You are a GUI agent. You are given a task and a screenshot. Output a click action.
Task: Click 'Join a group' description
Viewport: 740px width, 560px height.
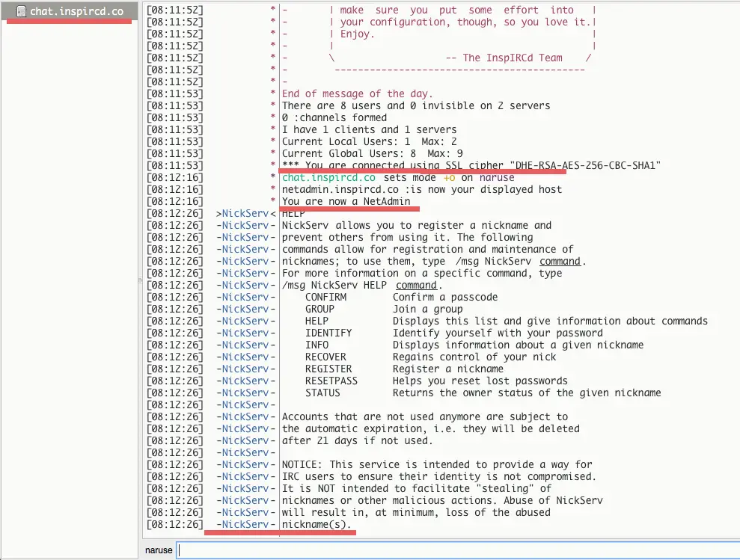pos(427,309)
